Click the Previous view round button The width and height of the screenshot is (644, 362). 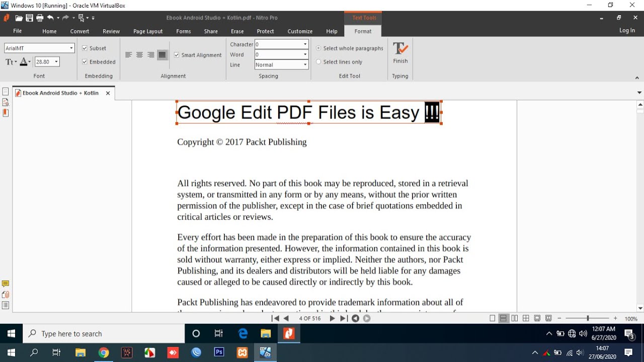click(355, 318)
